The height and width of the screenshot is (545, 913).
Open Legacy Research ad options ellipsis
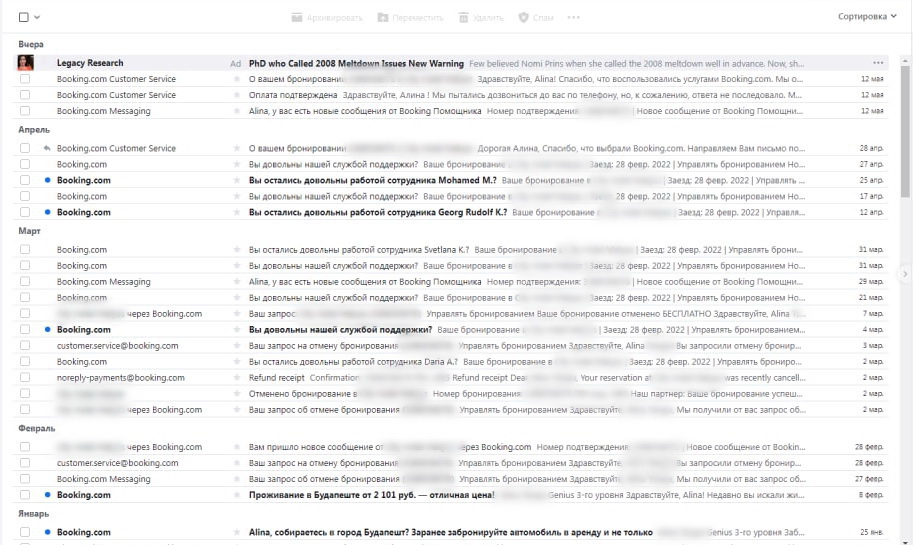pos(878,63)
